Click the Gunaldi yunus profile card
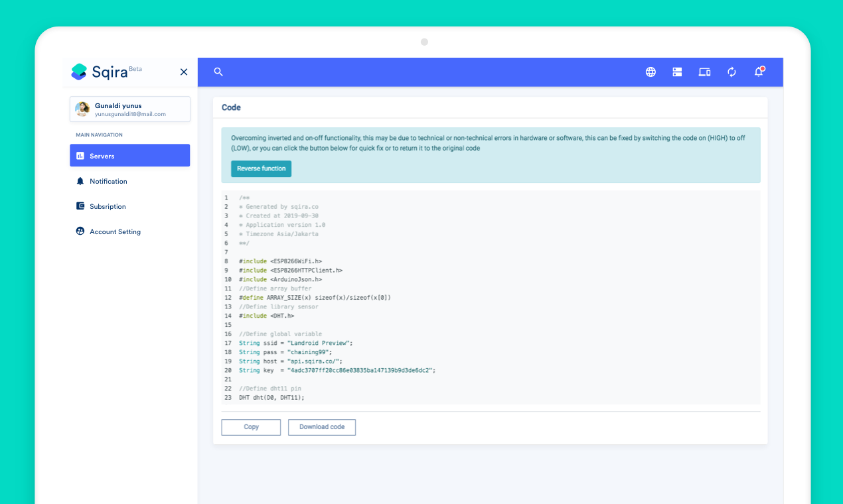Screen dimensions: 843x504 (129, 109)
